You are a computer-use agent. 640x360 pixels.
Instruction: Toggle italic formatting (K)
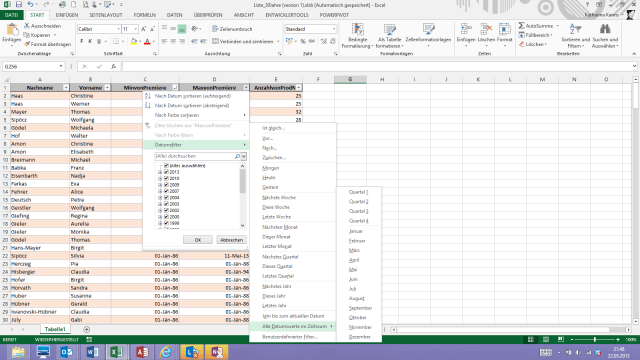(x=90, y=41)
